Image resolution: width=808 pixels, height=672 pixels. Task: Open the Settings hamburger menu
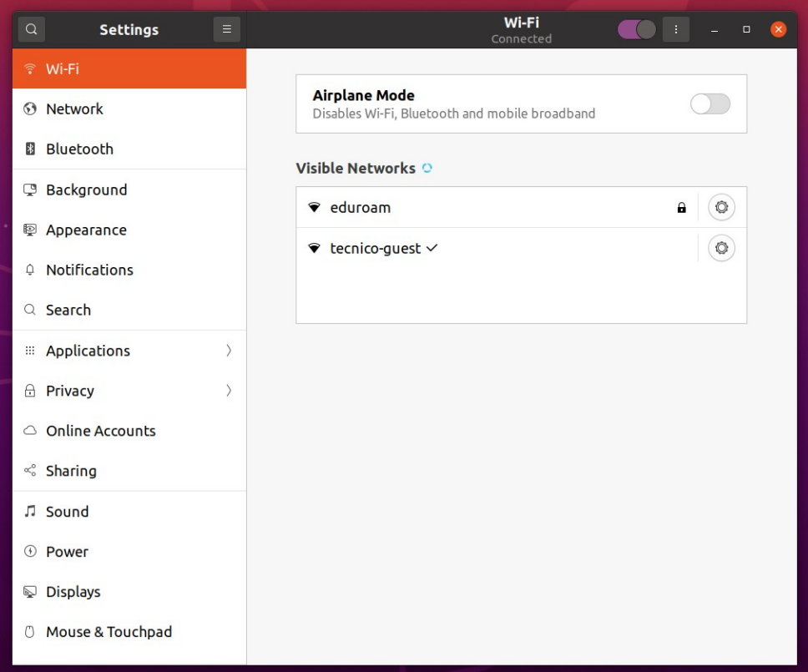click(227, 29)
